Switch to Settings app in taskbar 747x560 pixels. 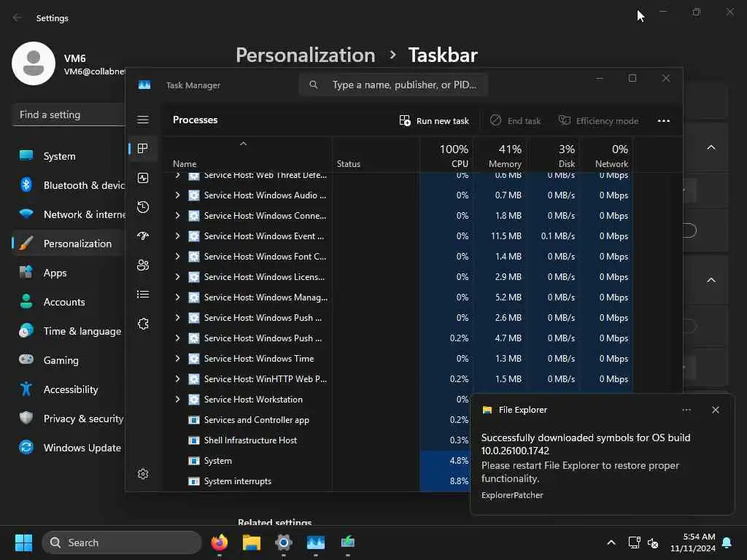(x=284, y=542)
